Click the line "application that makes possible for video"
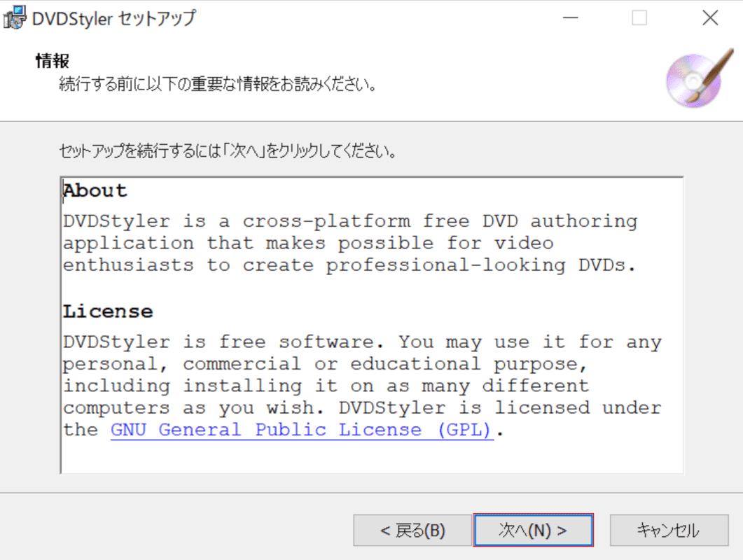The width and height of the screenshot is (743, 560). pos(309,243)
